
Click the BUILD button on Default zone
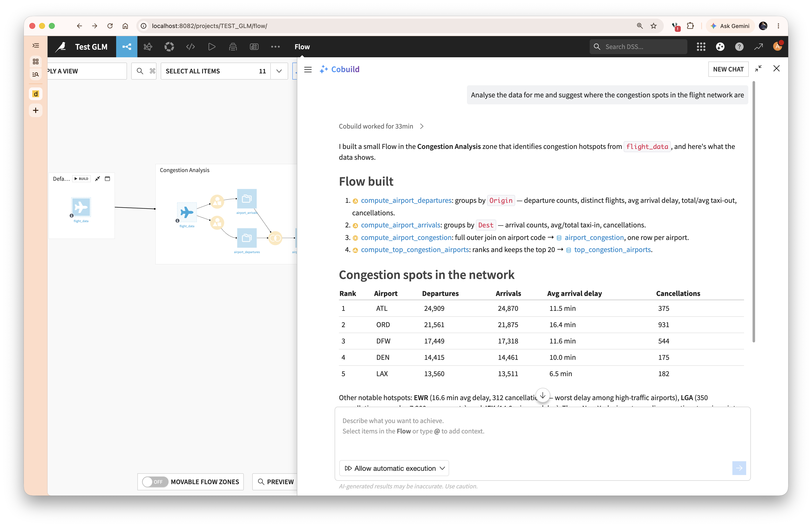(x=81, y=179)
